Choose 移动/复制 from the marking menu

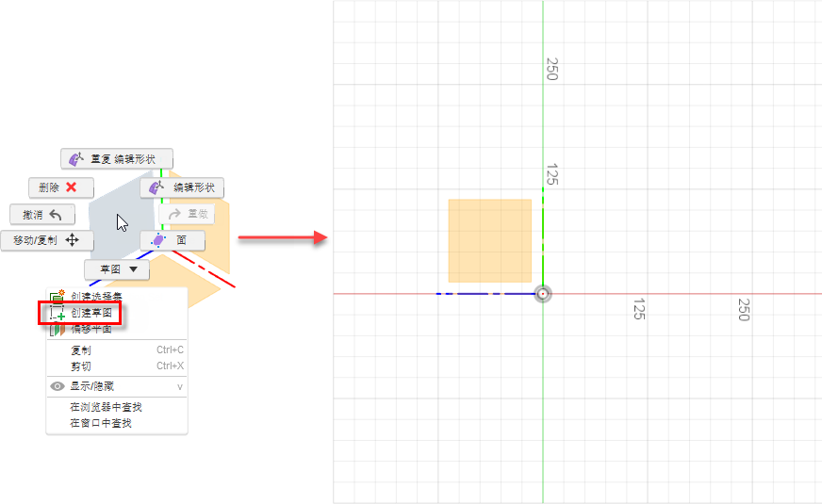(47, 240)
